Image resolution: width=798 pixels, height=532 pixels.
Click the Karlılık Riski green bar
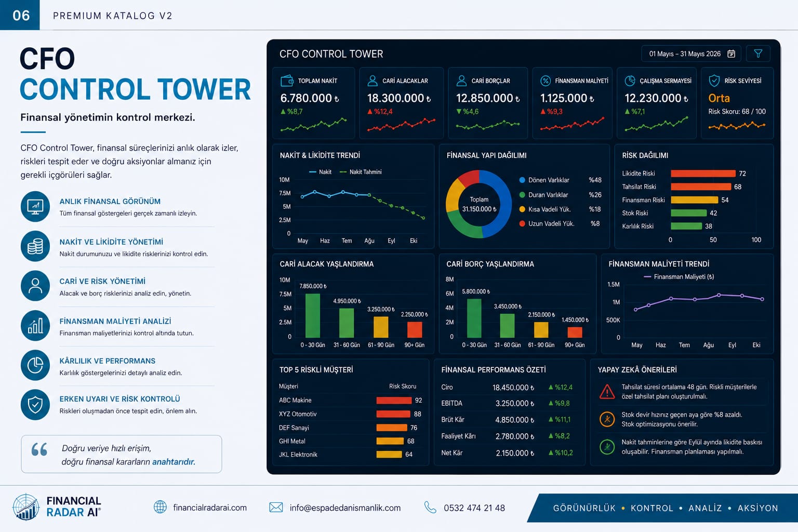pos(686,226)
